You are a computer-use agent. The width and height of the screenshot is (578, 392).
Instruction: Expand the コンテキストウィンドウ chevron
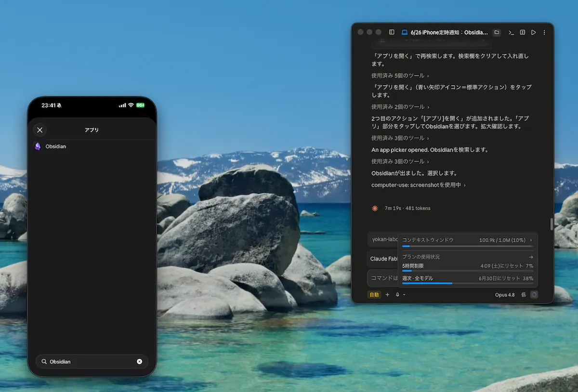click(x=531, y=240)
